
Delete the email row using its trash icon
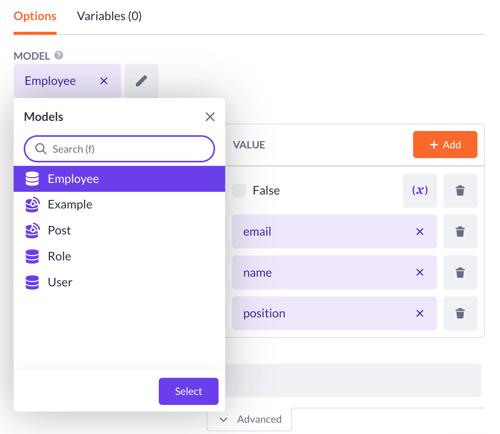(x=460, y=231)
